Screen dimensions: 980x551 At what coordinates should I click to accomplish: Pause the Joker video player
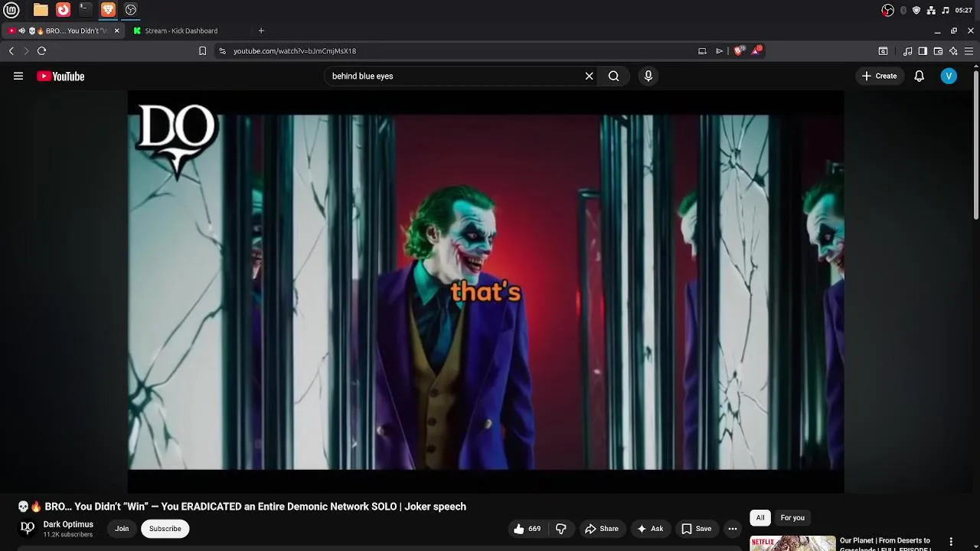coord(485,292)
